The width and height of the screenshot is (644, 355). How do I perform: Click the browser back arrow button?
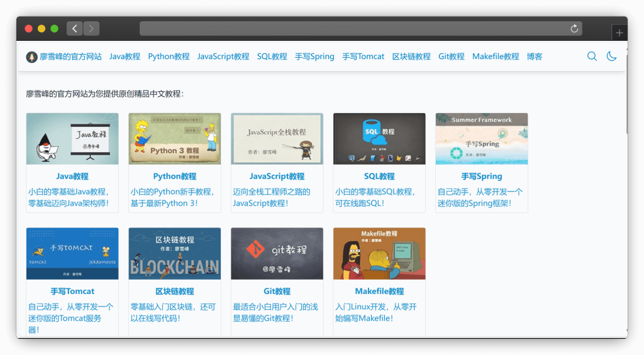pos(74,28)
